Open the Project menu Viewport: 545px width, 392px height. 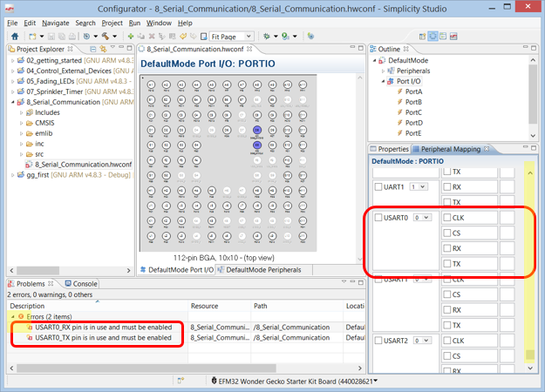112,23
